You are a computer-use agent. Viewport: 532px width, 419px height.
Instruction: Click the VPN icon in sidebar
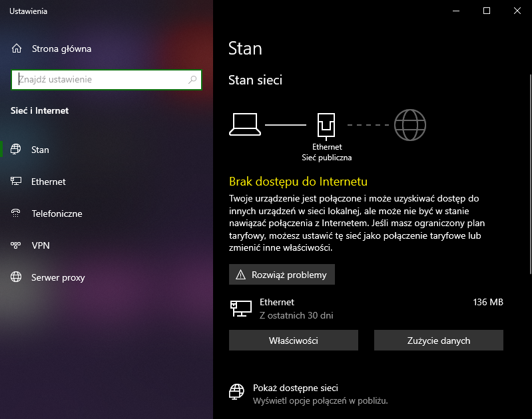[15, 245]
